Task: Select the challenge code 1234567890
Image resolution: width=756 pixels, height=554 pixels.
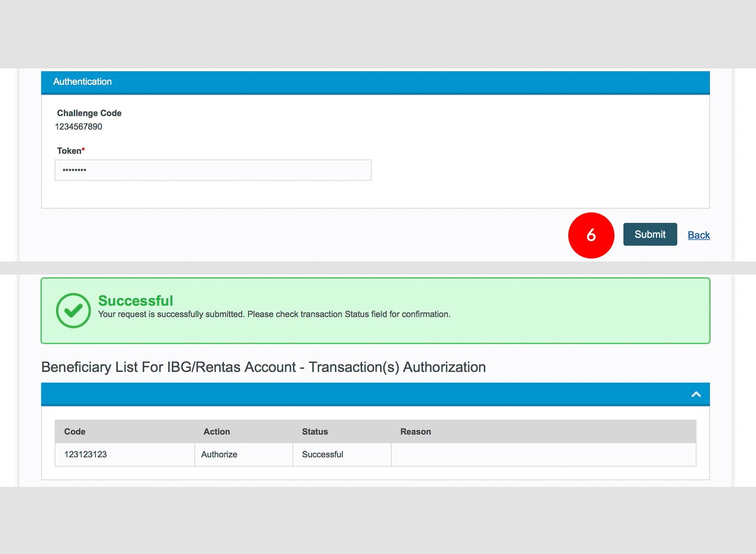Action: [79, 127]
